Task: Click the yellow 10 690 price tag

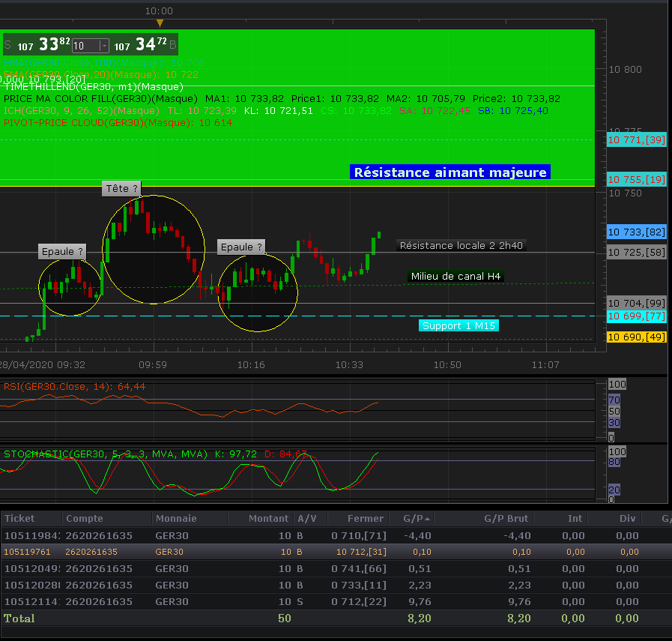Action: [636, 337]
